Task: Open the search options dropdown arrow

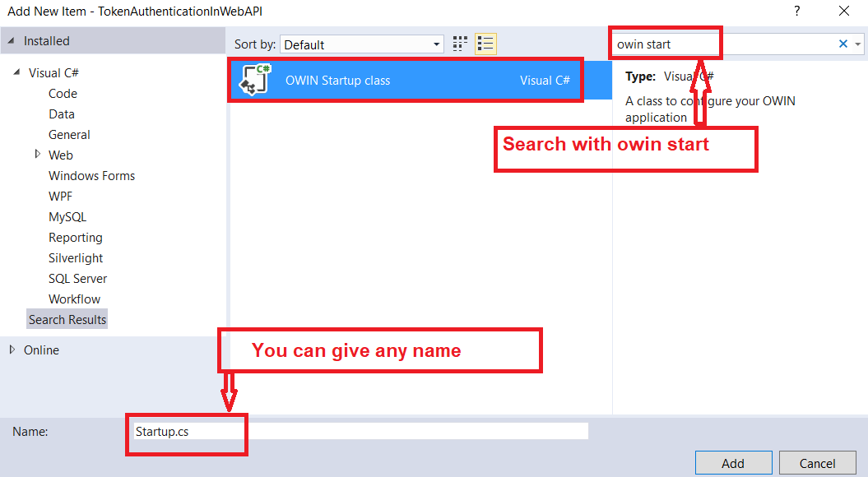Action: 857,44
